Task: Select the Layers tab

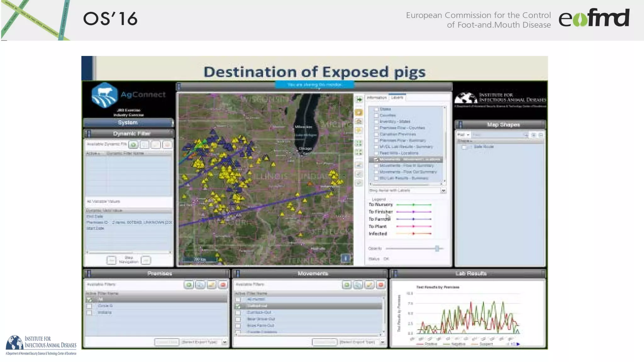Action: [397, 98]
